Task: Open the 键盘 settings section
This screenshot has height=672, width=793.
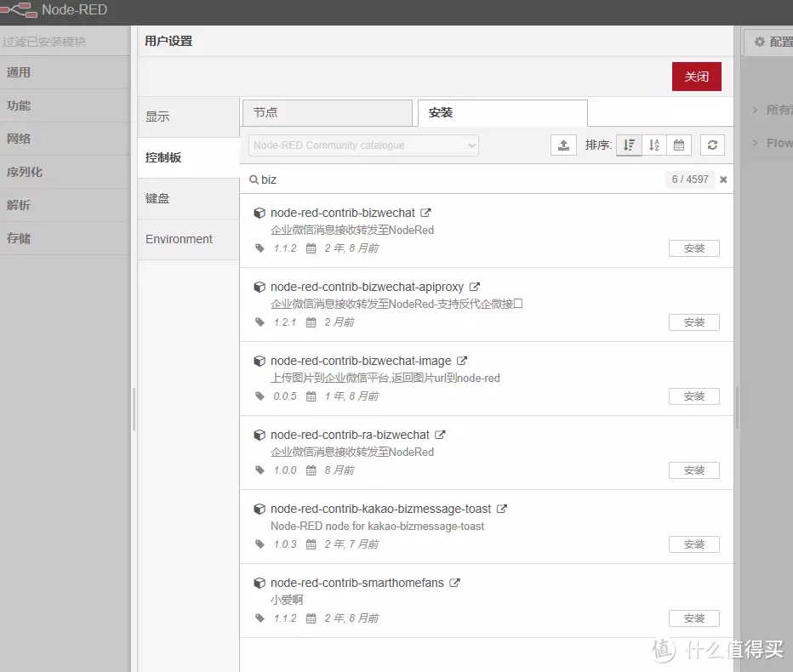Action: pos(188,198)
